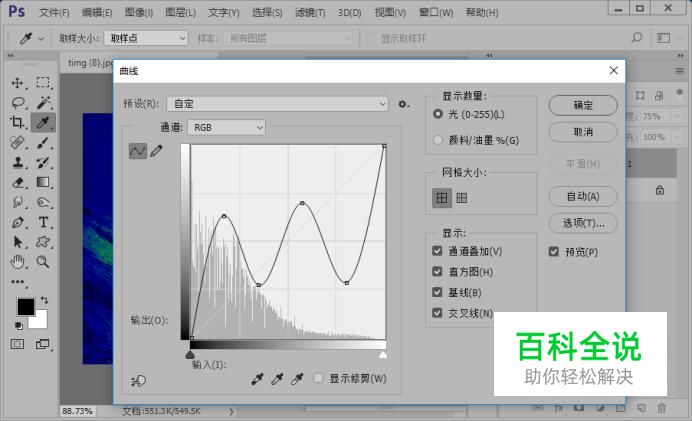Viewport: 692px width, 421px height.
Task: Confirm curves with 确定 button
Action: point(583,105)
